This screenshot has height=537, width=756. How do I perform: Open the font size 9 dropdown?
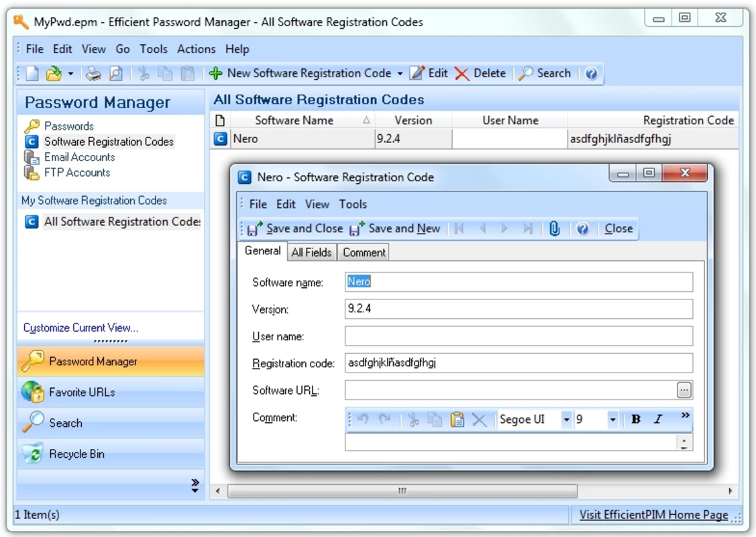pyautogui.click(x=613, y=420)
